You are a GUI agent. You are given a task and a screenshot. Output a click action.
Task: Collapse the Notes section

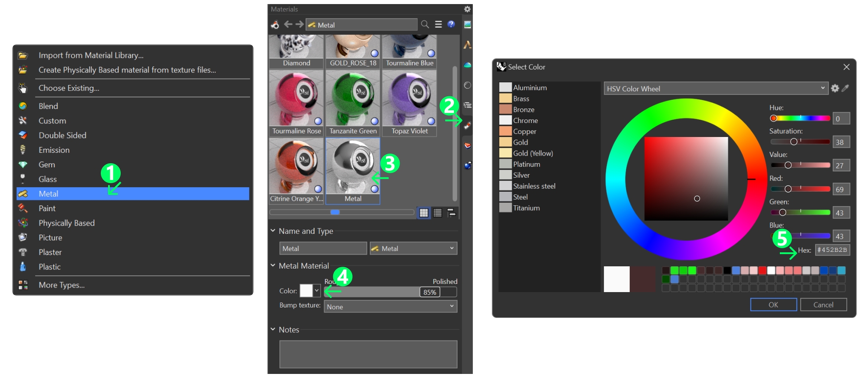(x=273, y=329)
